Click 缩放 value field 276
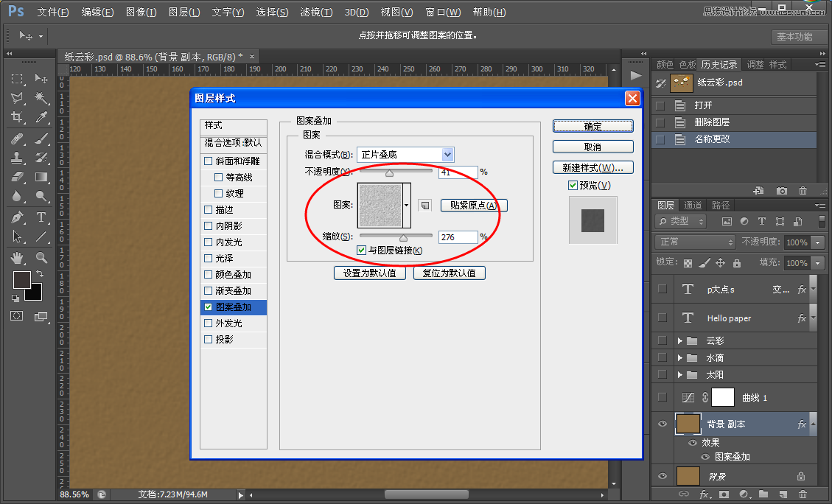This screenshot has width=832, height=504. tap(458, 237)
